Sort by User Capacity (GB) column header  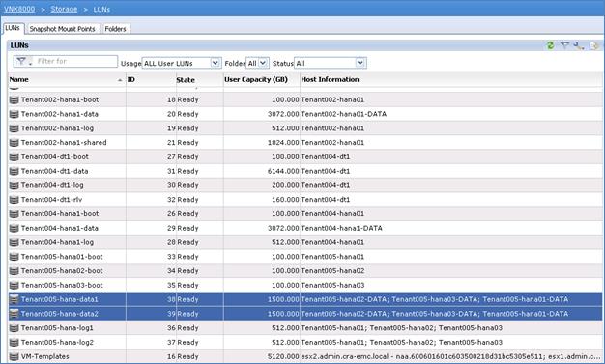pos(261,80)
